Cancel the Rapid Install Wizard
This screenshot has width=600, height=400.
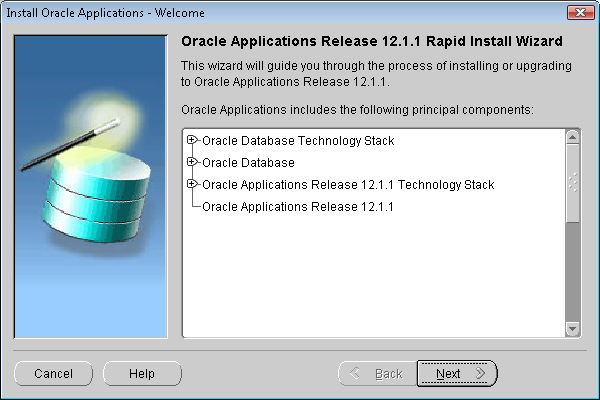[x=54, y=373]
